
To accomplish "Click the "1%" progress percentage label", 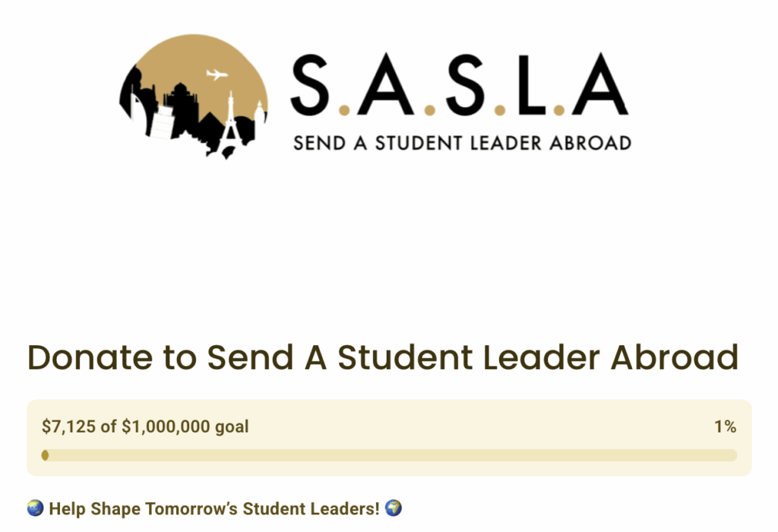I will 725,426.
